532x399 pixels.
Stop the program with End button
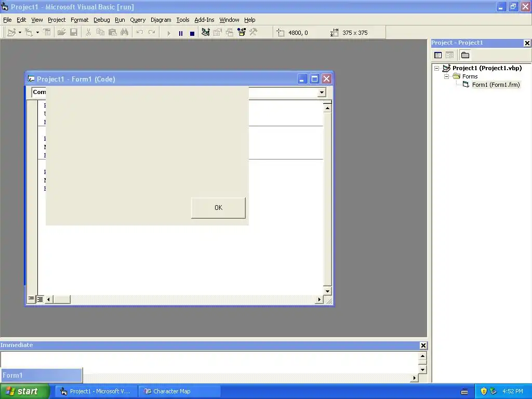coord(192,33)
